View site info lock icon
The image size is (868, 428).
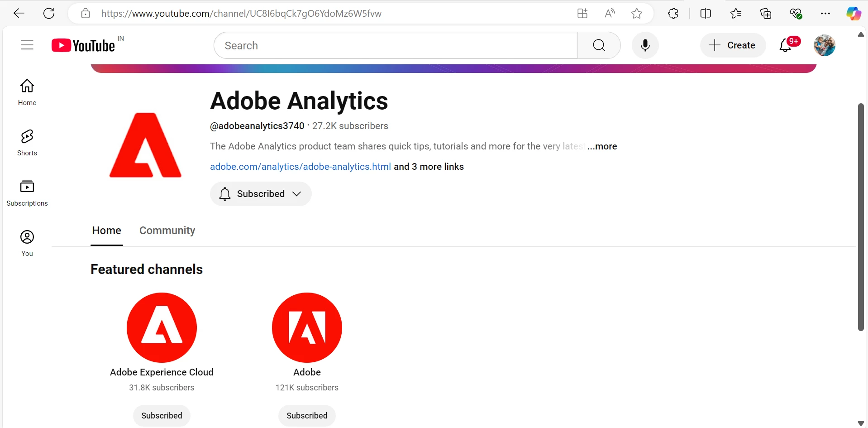point(86,14)
